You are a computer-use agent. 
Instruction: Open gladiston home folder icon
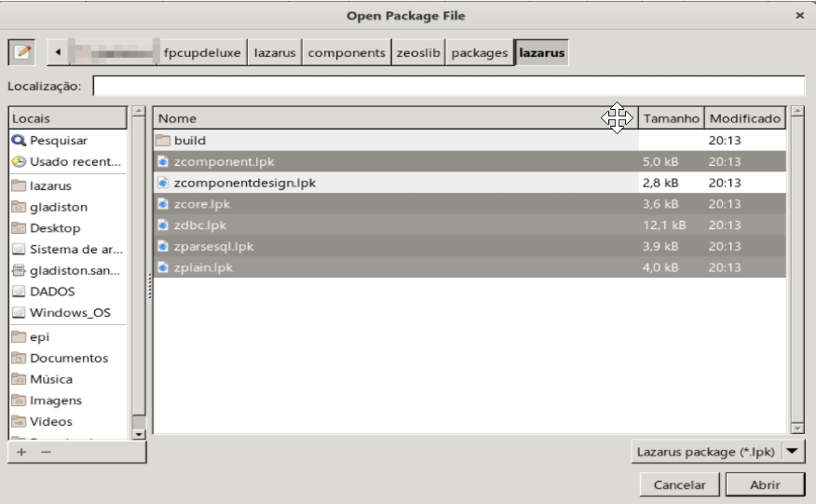coord(19,207)
